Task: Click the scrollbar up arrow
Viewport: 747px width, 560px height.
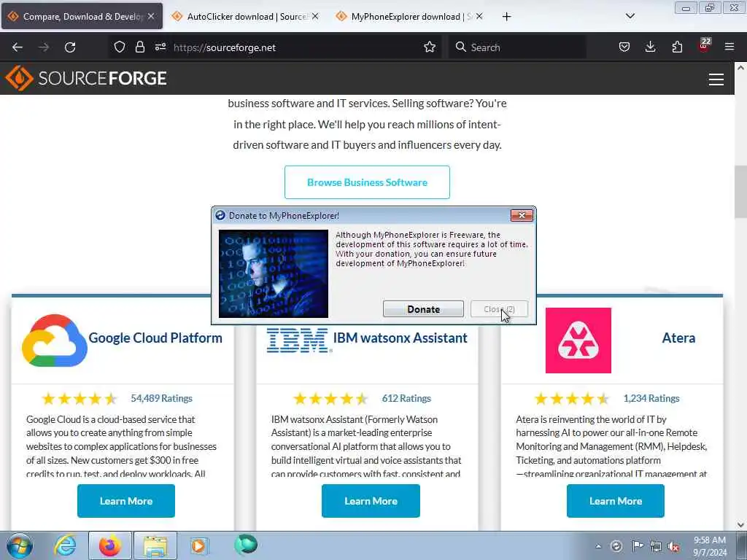Action: (740, 68)
